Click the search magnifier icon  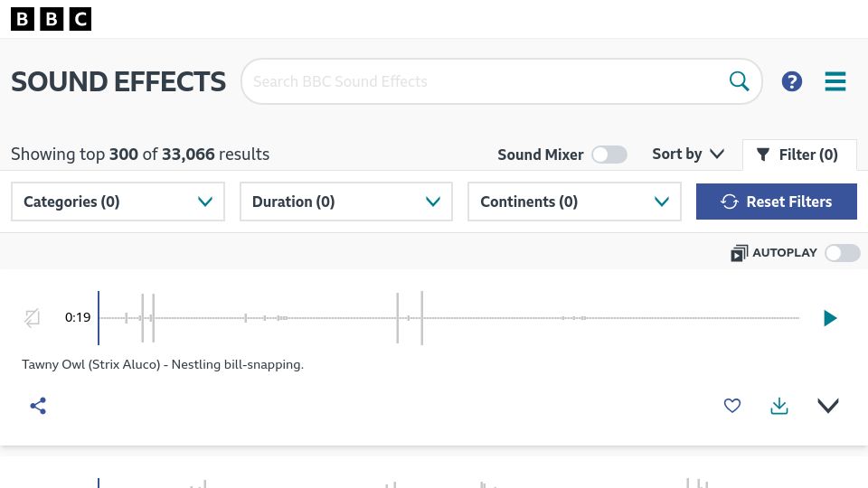[739, 81]
